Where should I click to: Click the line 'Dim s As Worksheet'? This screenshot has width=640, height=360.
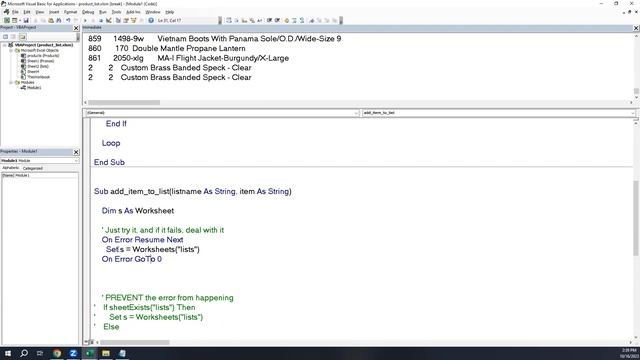coord(138,211)
